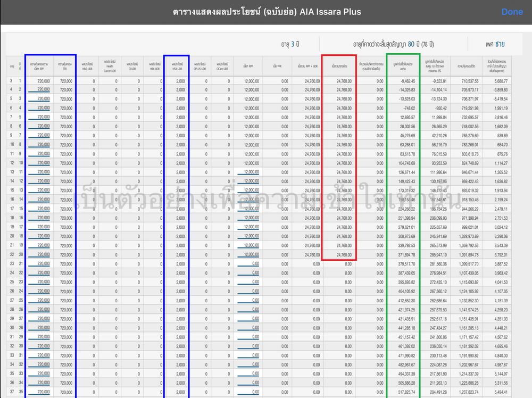The image size is (532, 398).
Task: Select the cell showing -8,419.54
Action: point(501,99)
